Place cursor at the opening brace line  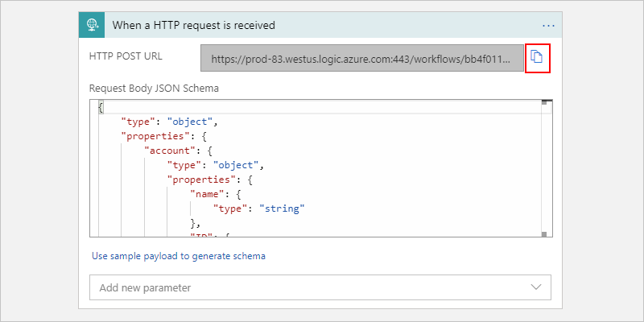click(x=102, y=107)
